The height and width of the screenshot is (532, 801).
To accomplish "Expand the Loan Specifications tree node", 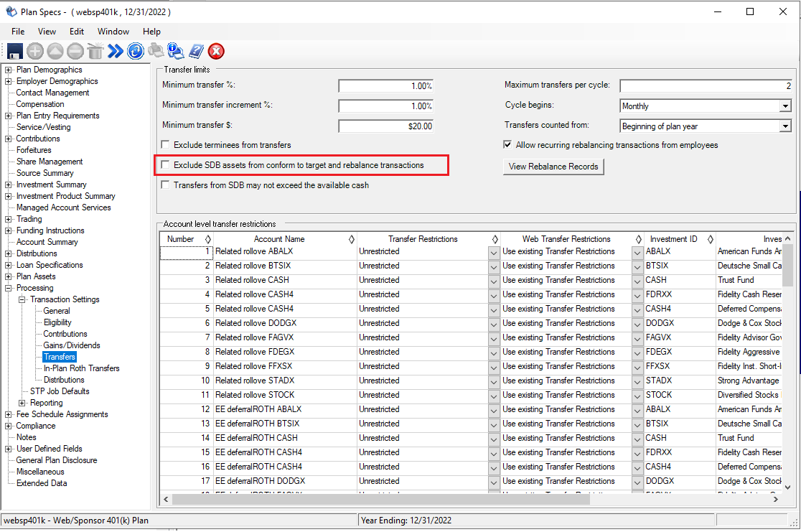I will pos(8,265).
